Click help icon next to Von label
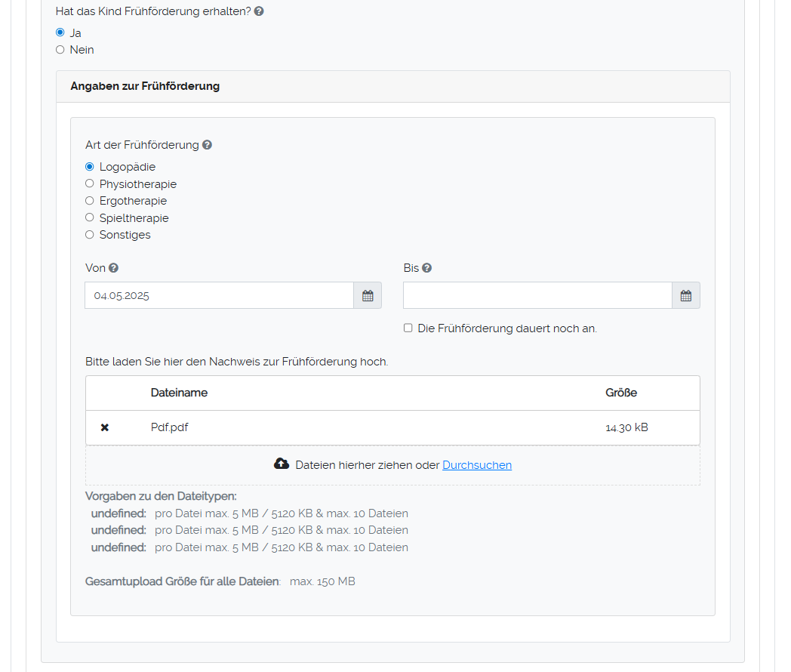 point(113,268)
